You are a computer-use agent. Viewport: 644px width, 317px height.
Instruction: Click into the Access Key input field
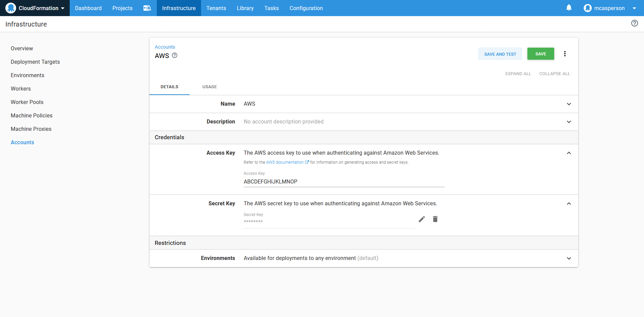pyautogui.click(x=343, y=182)
